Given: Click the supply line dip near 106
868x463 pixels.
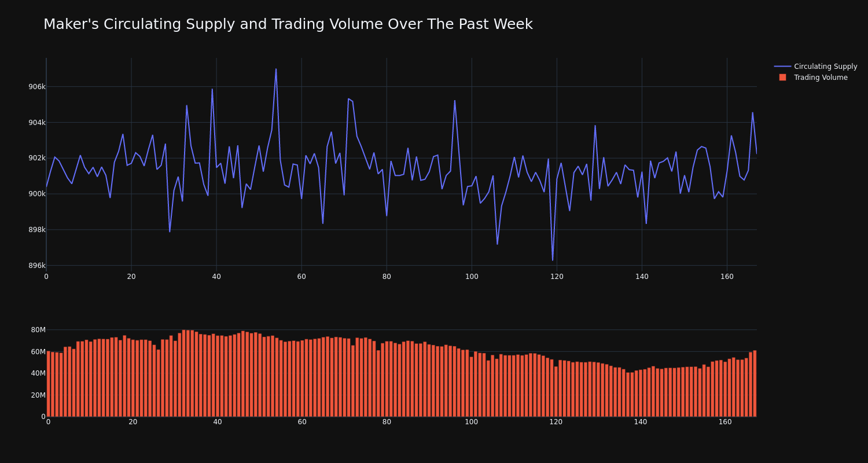Looking at the screenshot, I should [x=497, y=244].
